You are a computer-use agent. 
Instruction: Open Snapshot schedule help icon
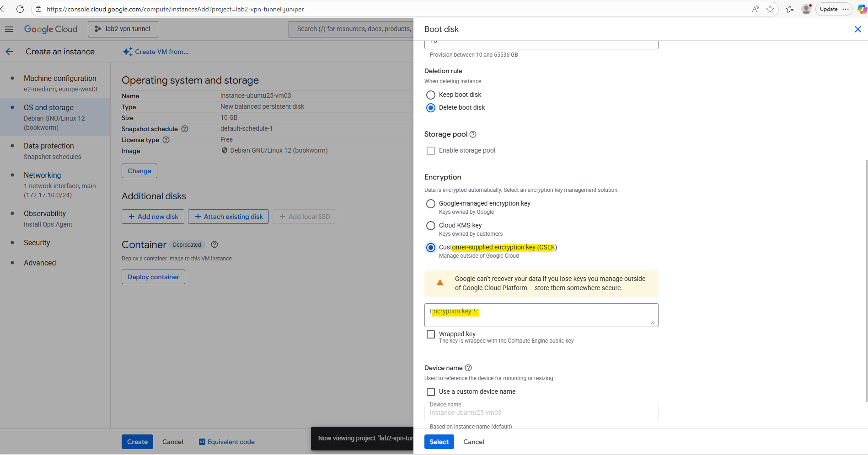point(185,129)
